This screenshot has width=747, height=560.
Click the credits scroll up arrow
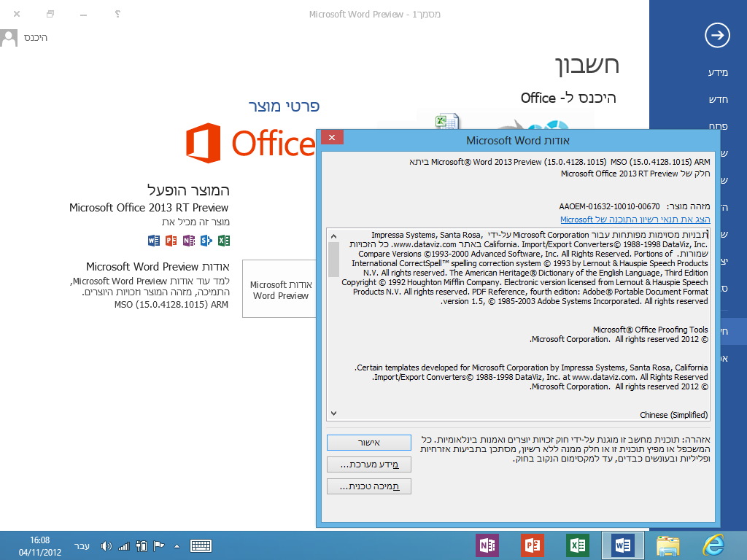click(x=333, y=236)
